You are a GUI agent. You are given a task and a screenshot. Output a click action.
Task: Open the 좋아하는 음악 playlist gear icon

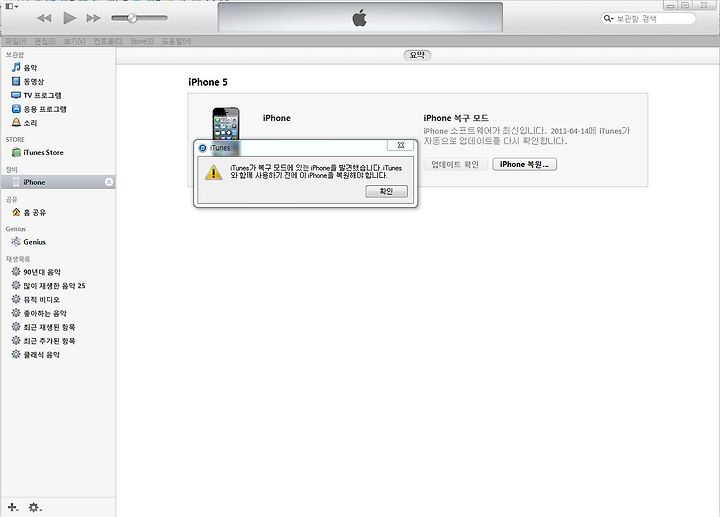click(x=16, y=313)
